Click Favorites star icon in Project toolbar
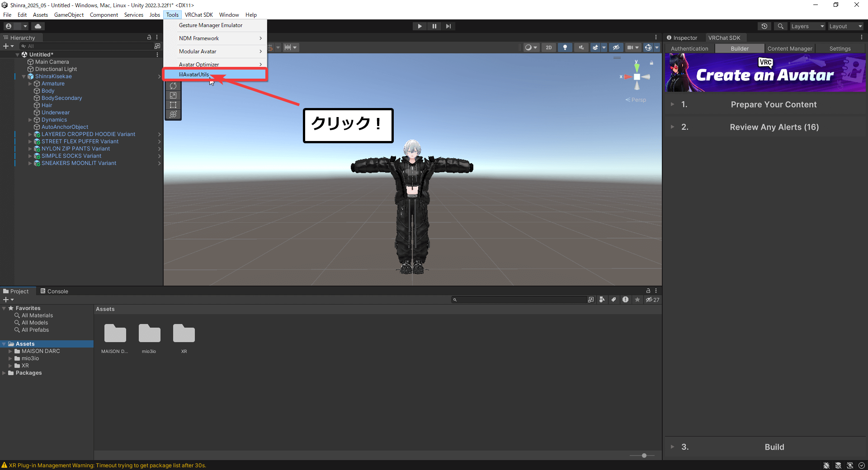868x470 pixels. [x=637, y=300]
